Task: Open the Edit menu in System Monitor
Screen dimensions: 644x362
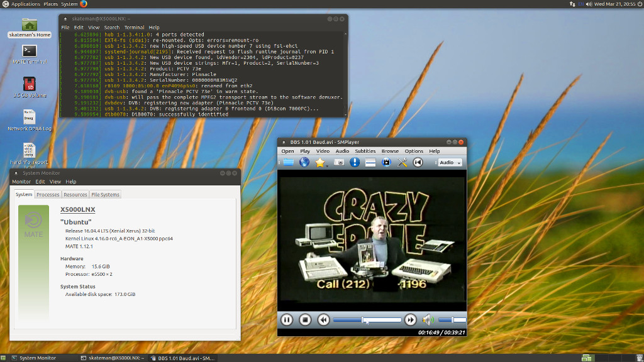Action: pyautogui.click(x=40, y=182)
